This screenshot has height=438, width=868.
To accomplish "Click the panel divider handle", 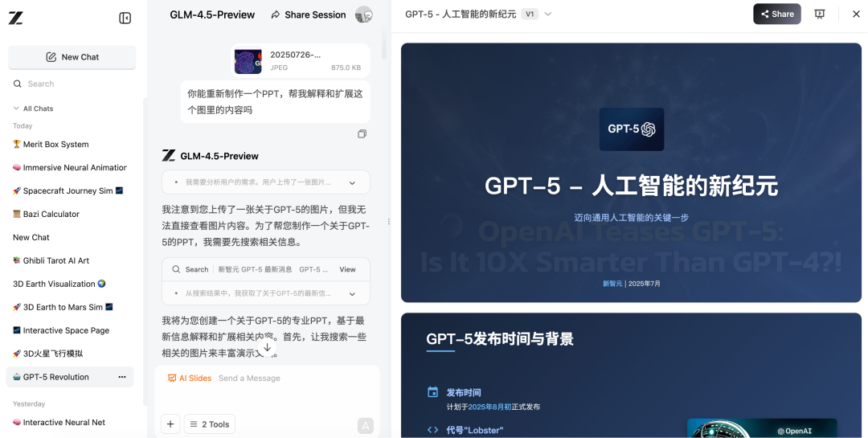I will pyautogui.click(x=389, y=222).
